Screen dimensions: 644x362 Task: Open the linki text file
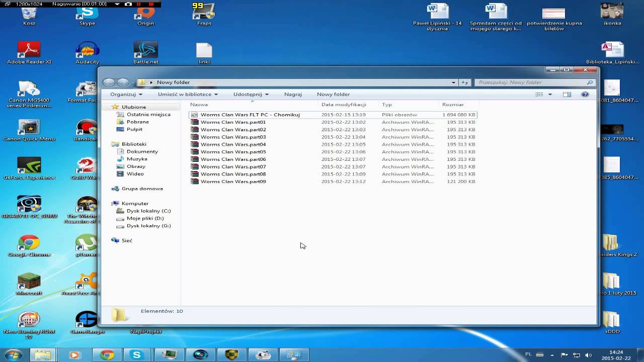(204, 53)
